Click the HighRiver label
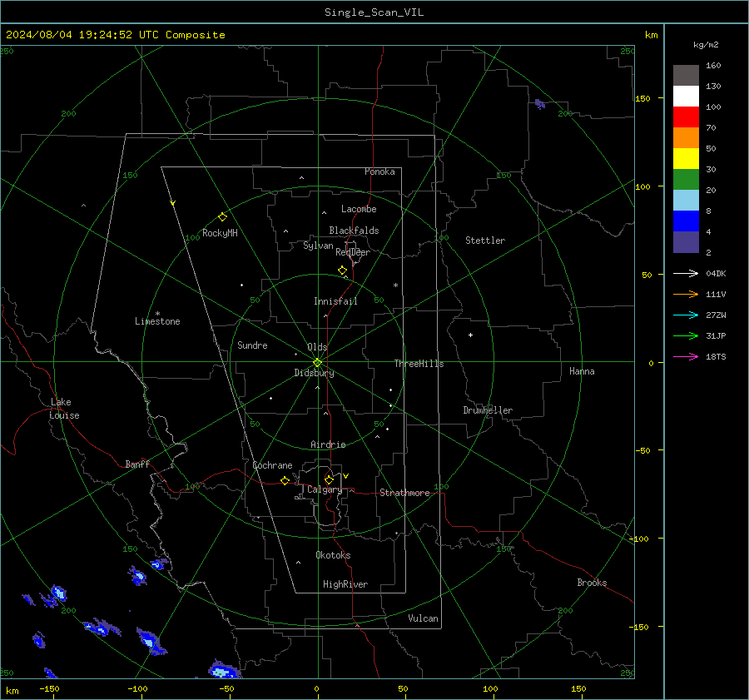The height and width of the screenshot is (700, 749). (345, 584)
